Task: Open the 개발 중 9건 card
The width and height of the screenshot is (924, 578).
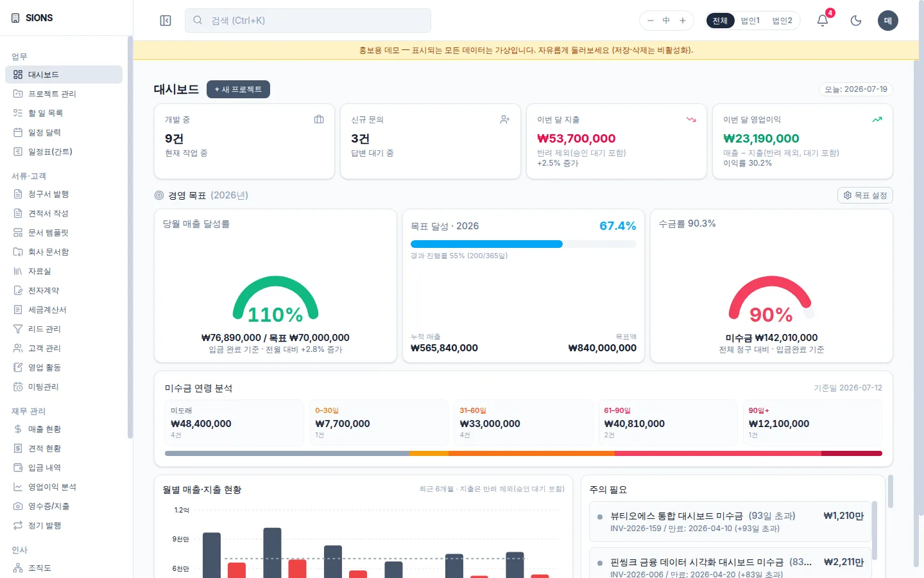Action: coord(244,141)
